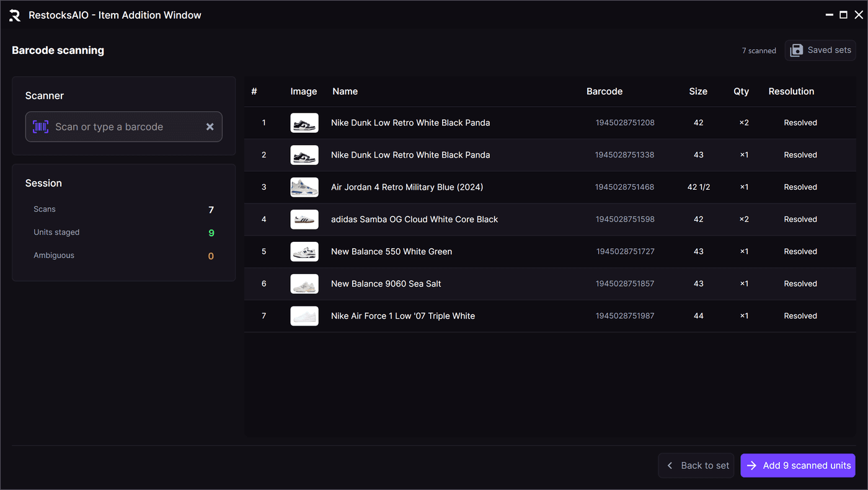Viewport: 868px width, 490px height.
Task: Click the Resolution column header
Action: 791,92
